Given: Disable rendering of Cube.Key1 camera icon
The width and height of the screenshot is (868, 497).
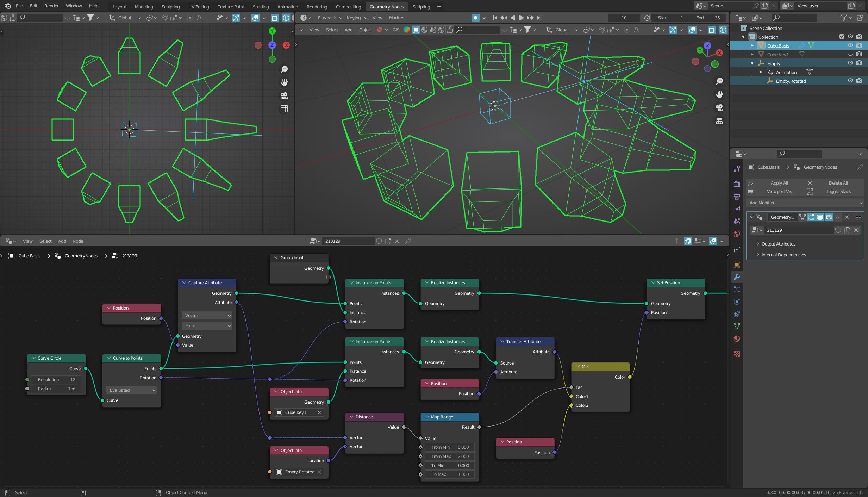Looking at the screenshot, I should [859, 54].
